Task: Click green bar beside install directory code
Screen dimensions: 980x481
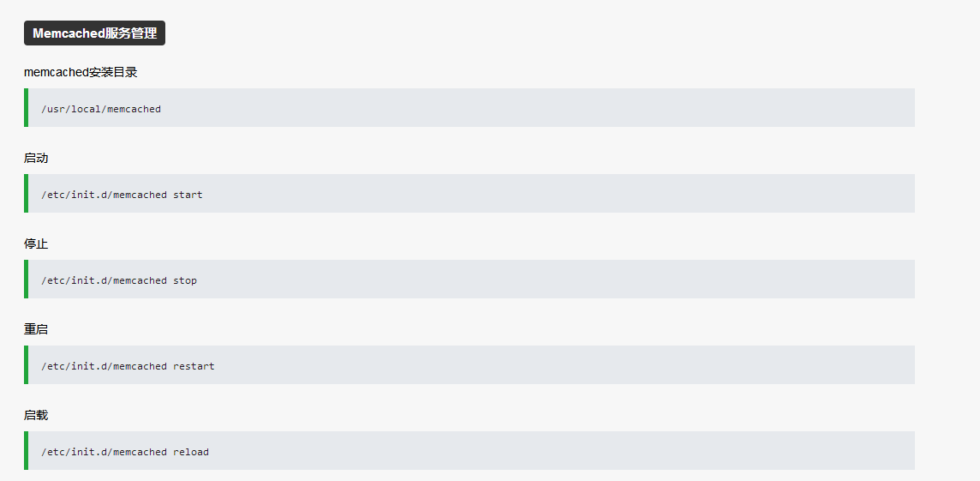Action: pos(27,107)
